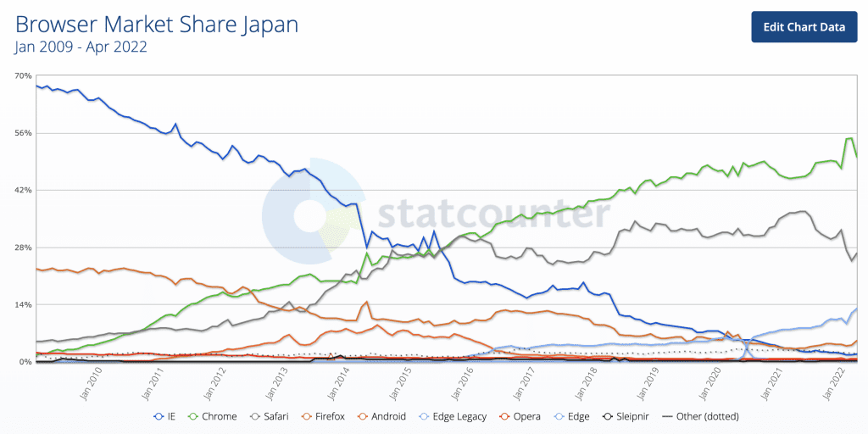Toggle the Firefox legend marker icon
The width and height of the screenshot is (868, 434).
pos(307,416)
